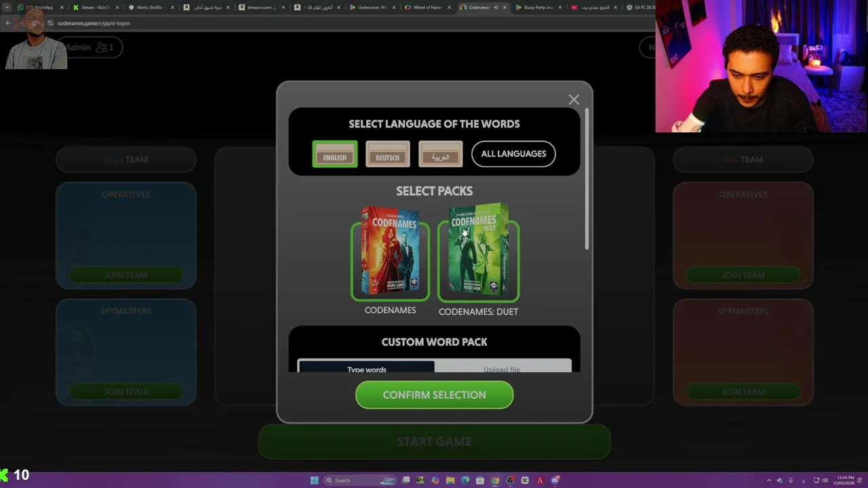Go back in browser history
The height and width of the screenshot is (488, 868).
click(8, 23)
